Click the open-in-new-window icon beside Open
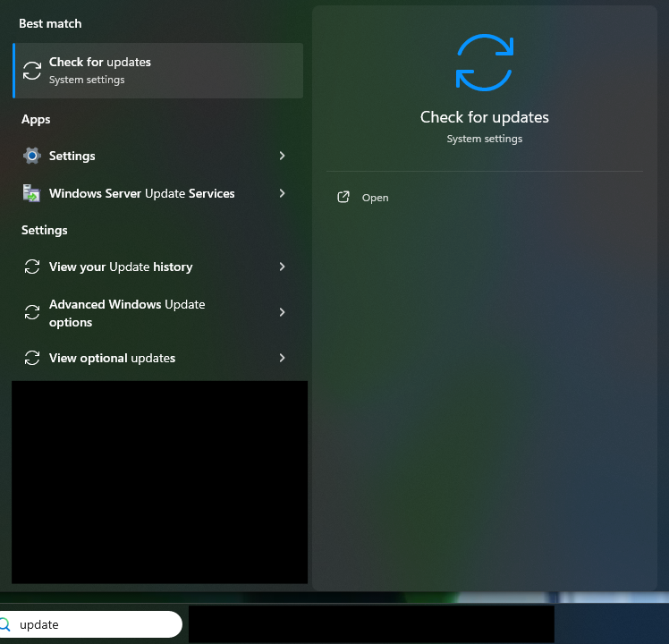The width and height of the screenshot is (669, 644). [343, 197]
